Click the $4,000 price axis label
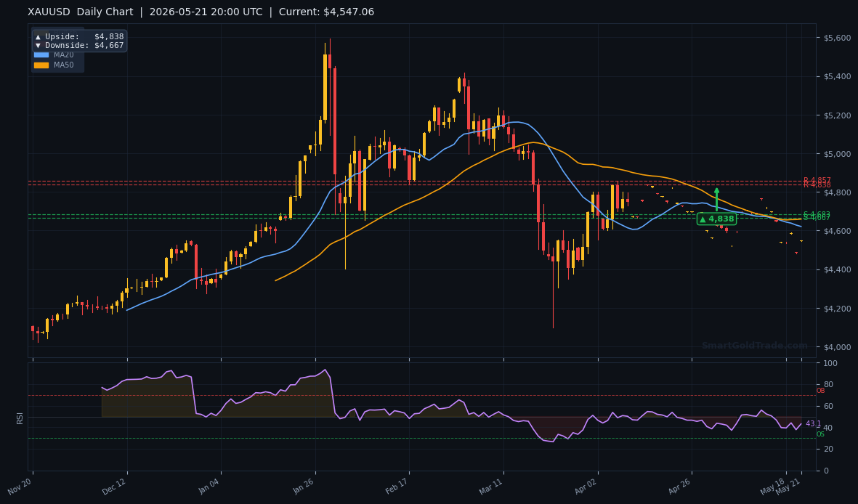 tap(837, 347)
